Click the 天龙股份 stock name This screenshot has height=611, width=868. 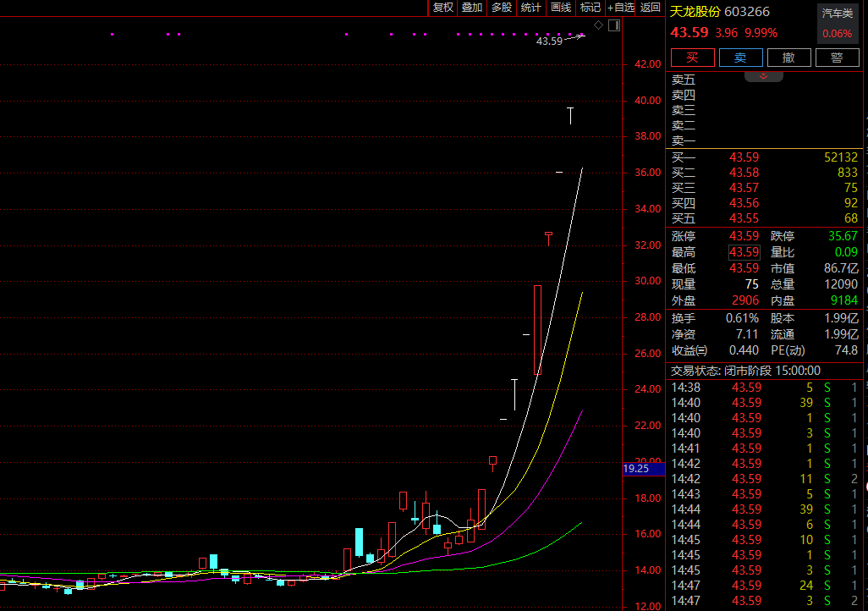pyautogui.click(x=695, y=12)
